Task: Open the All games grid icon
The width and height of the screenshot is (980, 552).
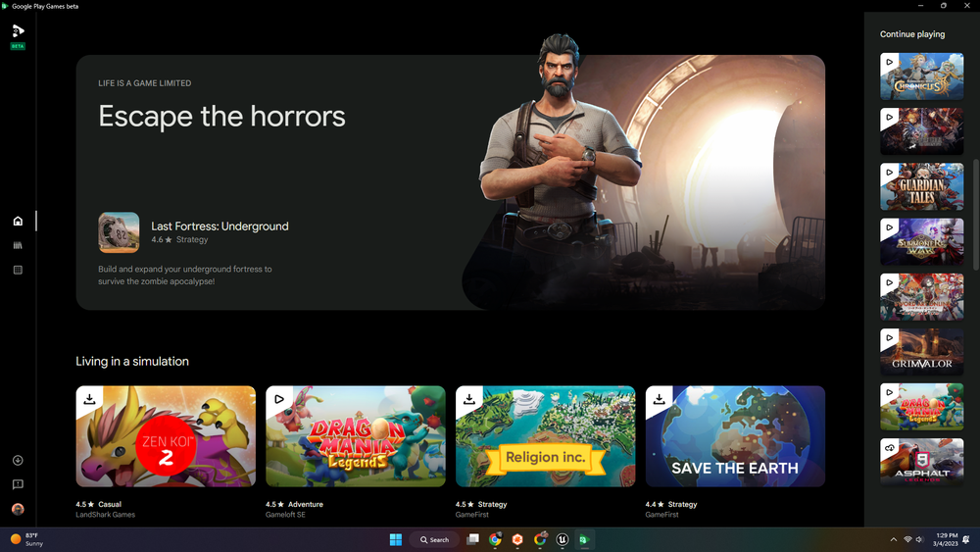Action: (x=18, y=270)
